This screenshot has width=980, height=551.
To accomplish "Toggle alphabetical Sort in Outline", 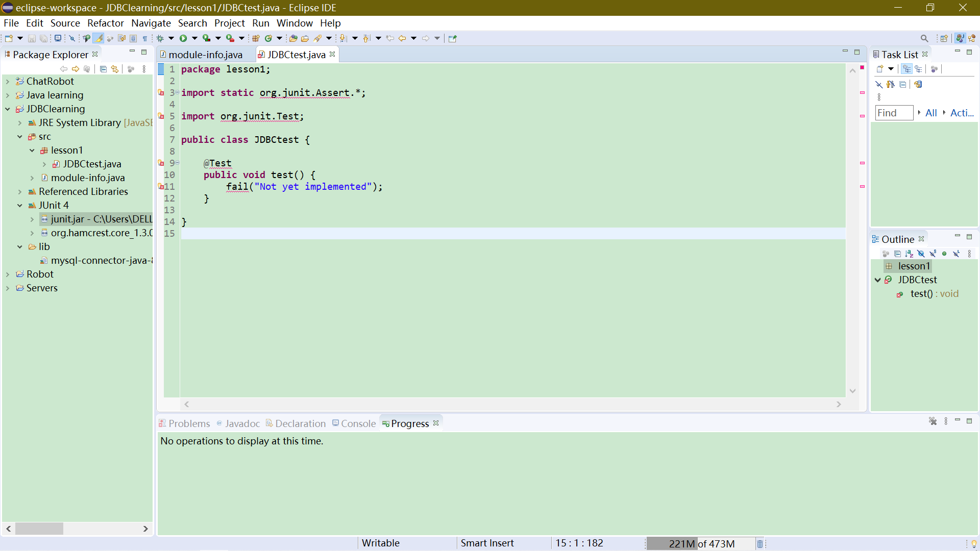I will tap(909, 254).
